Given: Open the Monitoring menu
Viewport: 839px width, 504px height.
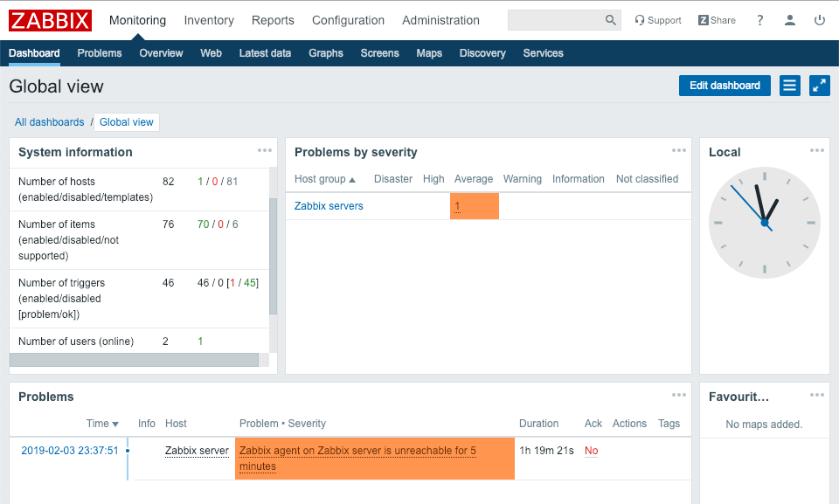Looking at the screenshot, I should (137, 20).
